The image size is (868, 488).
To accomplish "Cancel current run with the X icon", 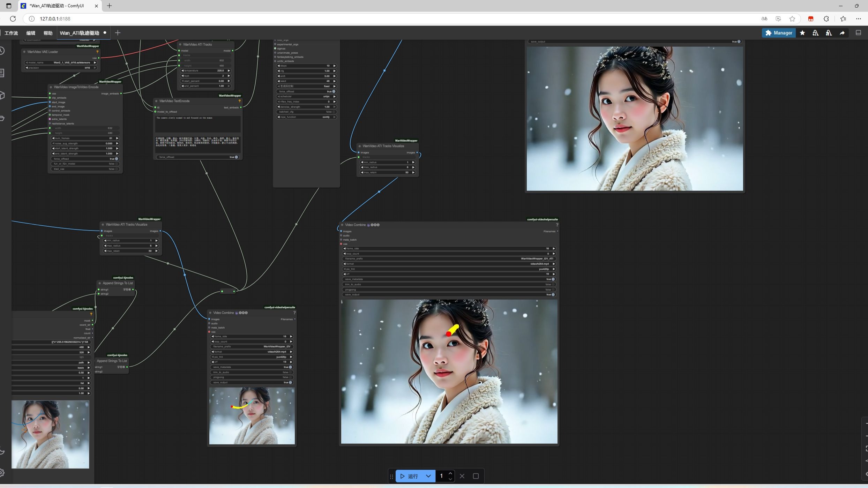I will click(x=462, y=476).
